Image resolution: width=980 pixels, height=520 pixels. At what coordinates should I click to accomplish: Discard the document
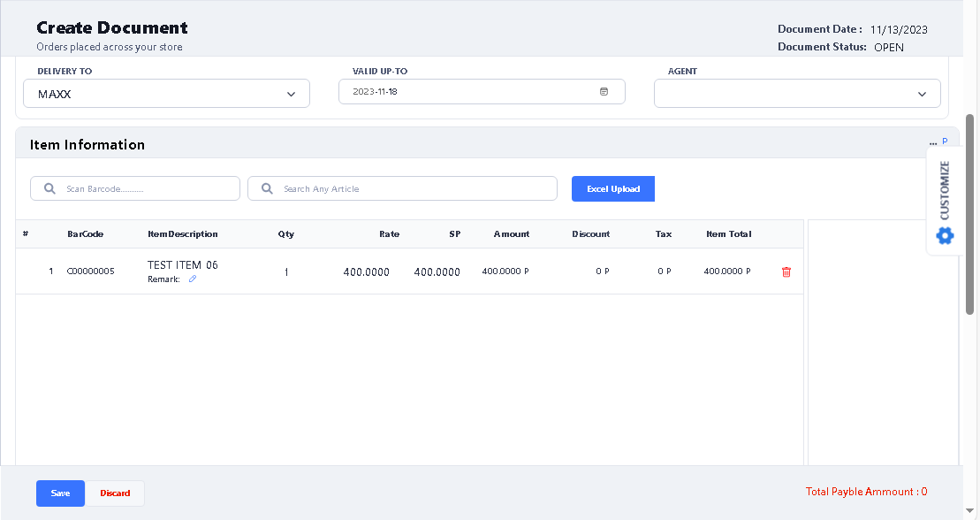point(115,493)
